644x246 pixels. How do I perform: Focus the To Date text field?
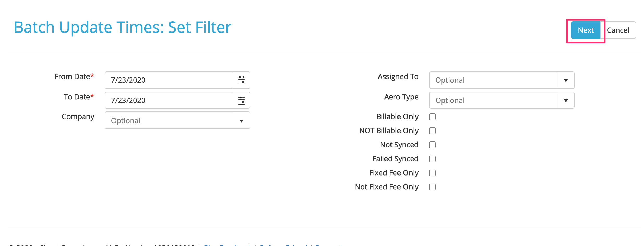pos(169,100)
